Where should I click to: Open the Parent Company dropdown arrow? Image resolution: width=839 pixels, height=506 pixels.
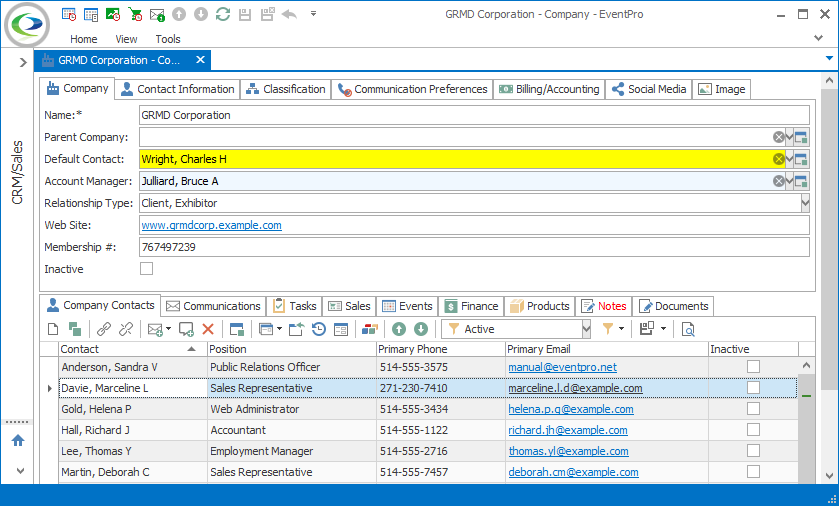point(789,137)
